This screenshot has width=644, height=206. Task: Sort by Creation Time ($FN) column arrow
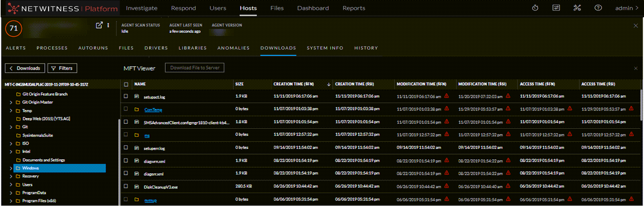(x=329, y=84)
